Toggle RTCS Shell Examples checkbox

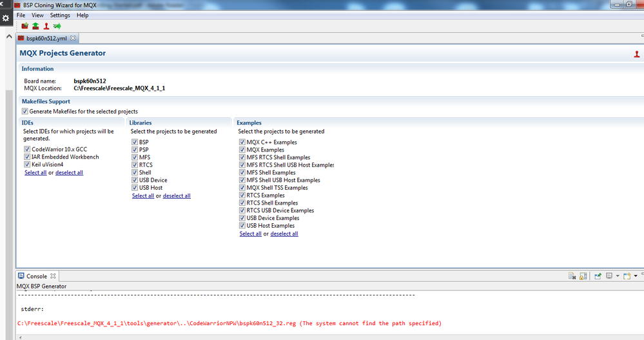point(242,203)
